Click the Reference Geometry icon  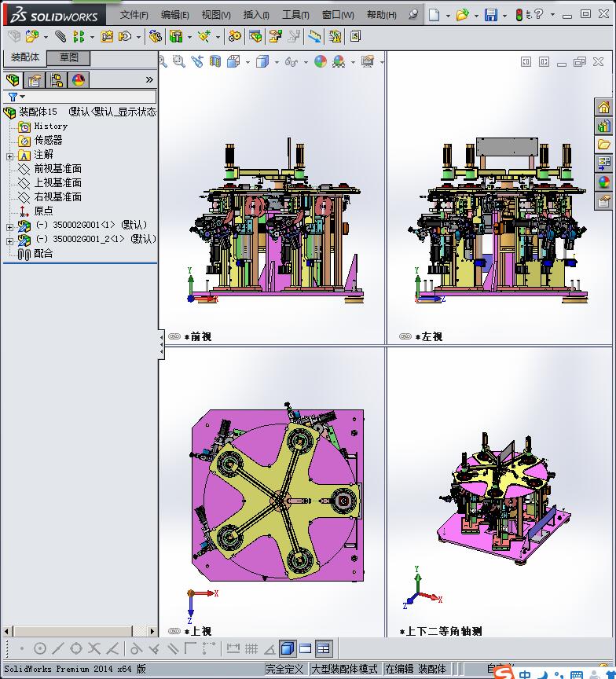click(204, 36)
